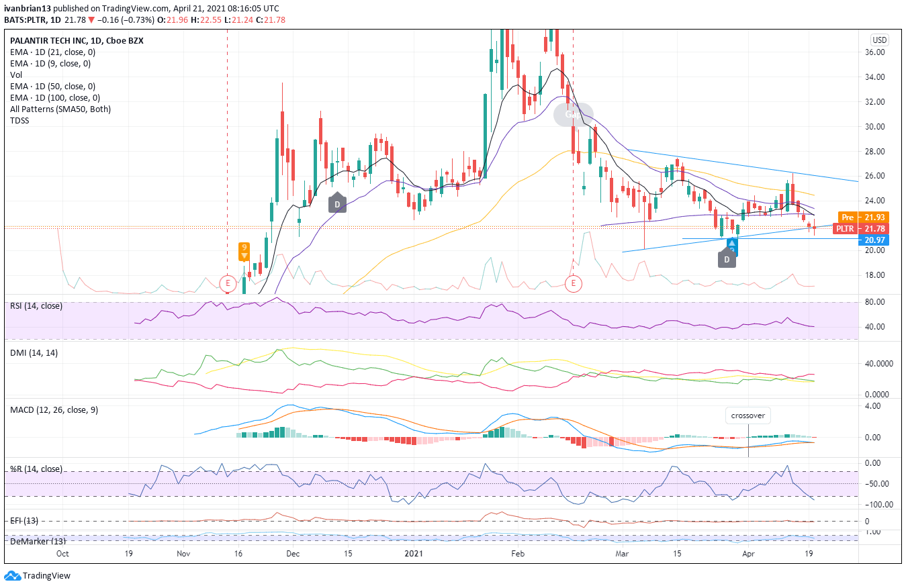Click the ivanbrian13 publisher name
Screen dimensions: 906x588
tap(27, 8)
